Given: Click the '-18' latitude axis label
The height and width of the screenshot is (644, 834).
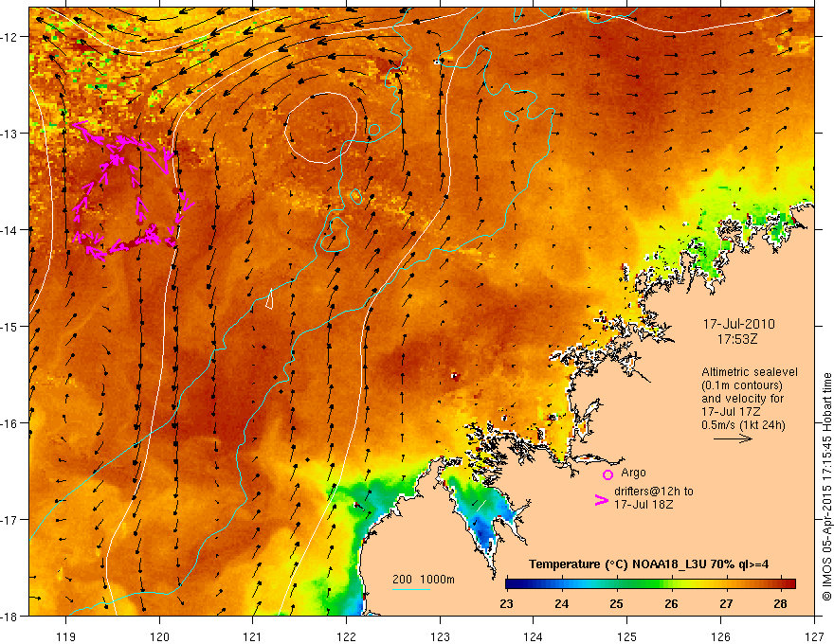Looking at the screenshot, I should [x=10, y=617].
